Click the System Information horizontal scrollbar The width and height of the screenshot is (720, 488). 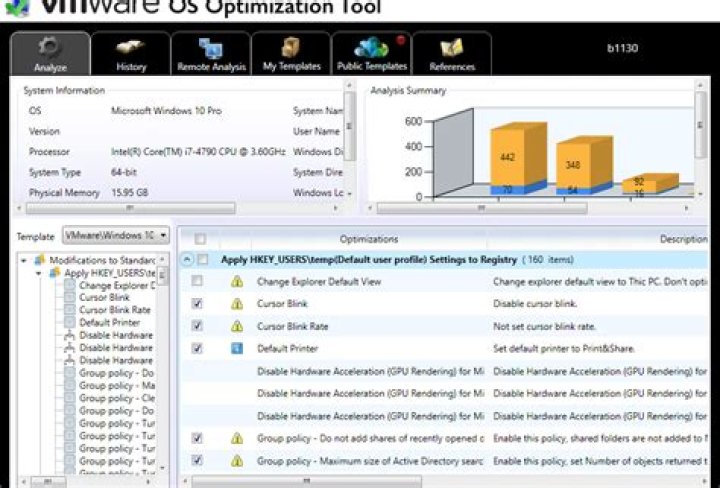130,208
